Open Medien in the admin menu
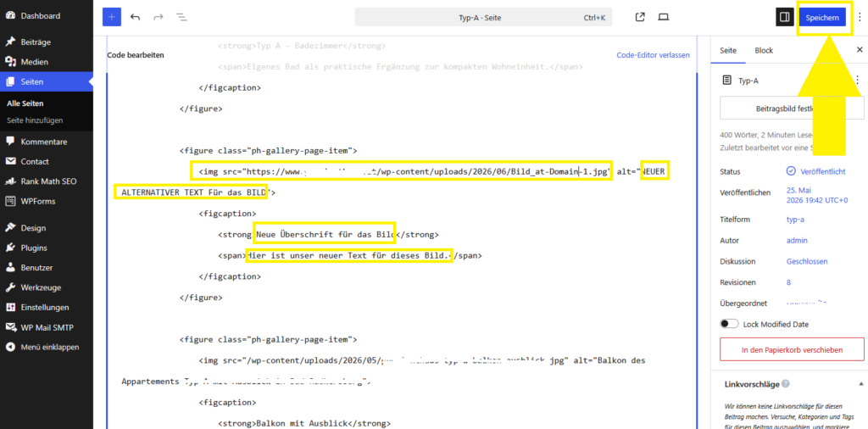 [x=47, y=62]
